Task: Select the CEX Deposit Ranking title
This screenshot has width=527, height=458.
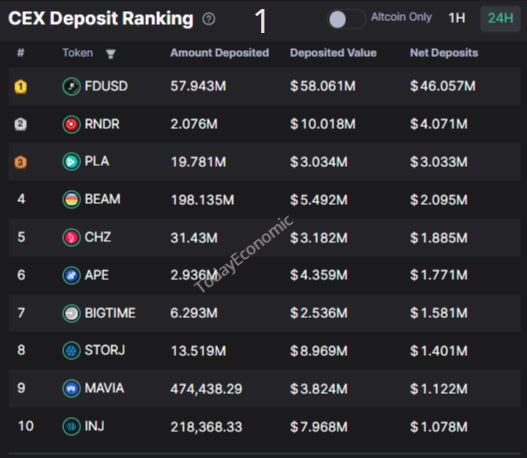Action: click(101, 18)
